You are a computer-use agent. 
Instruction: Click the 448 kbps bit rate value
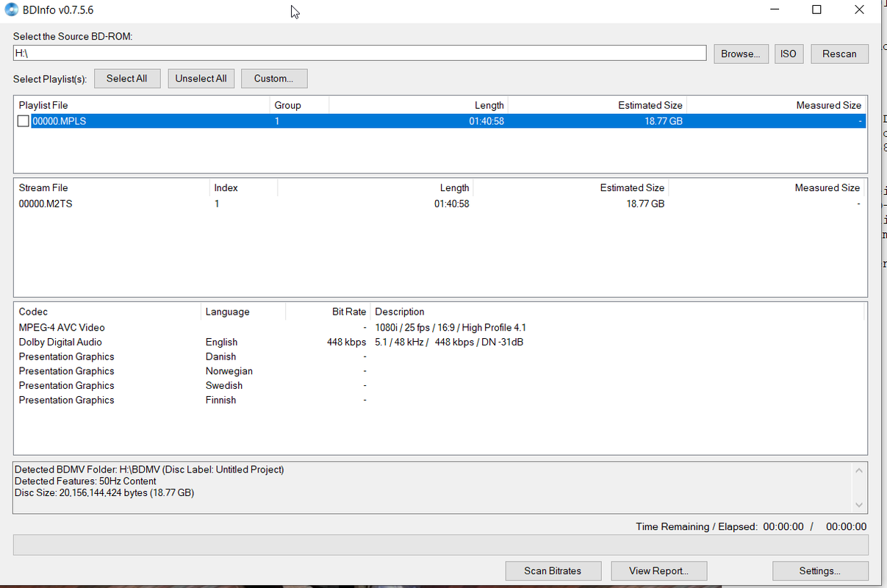point(347,343)
